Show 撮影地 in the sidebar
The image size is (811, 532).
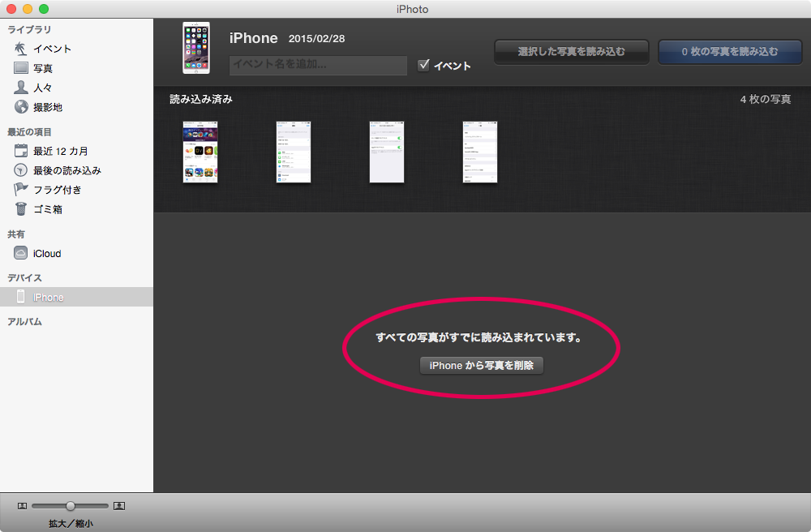tap(48, 107)
